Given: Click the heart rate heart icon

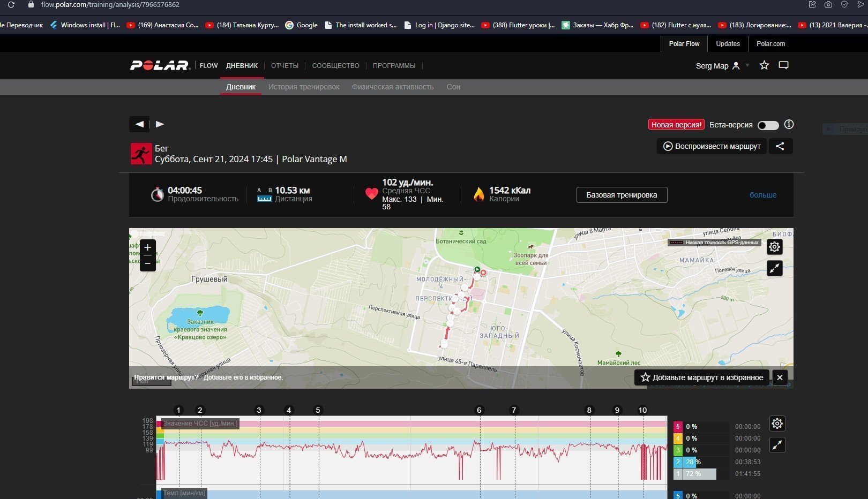Looking at the screenshot, I should (x=371, y=194).
